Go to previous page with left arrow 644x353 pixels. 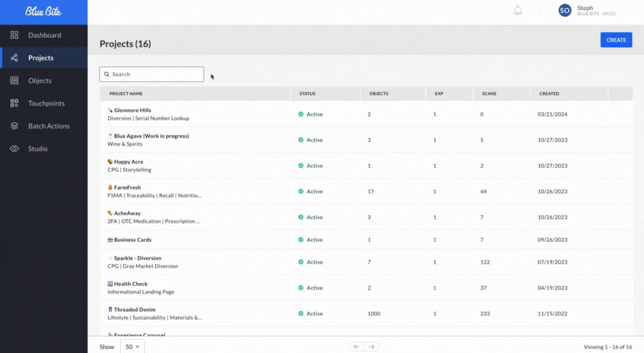[357, 346]
